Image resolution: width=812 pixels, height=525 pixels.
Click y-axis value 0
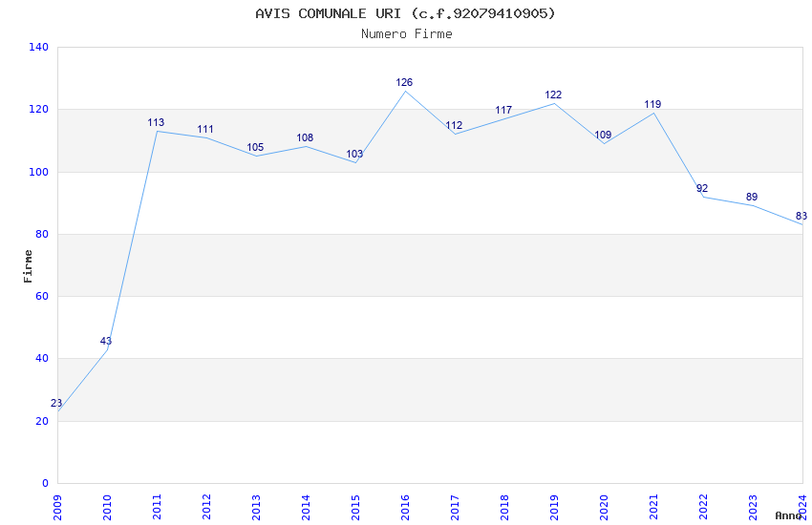46,483
